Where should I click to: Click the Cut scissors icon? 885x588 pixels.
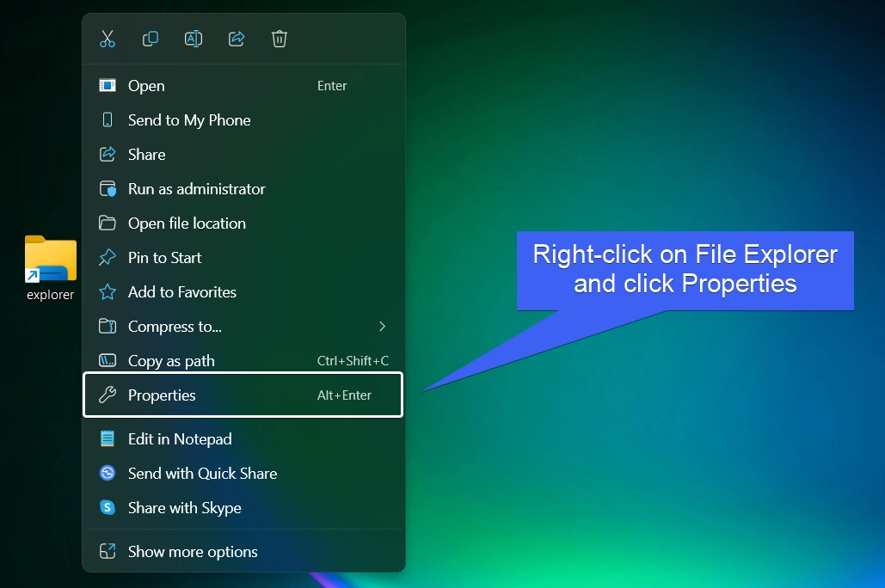(108, 39)
